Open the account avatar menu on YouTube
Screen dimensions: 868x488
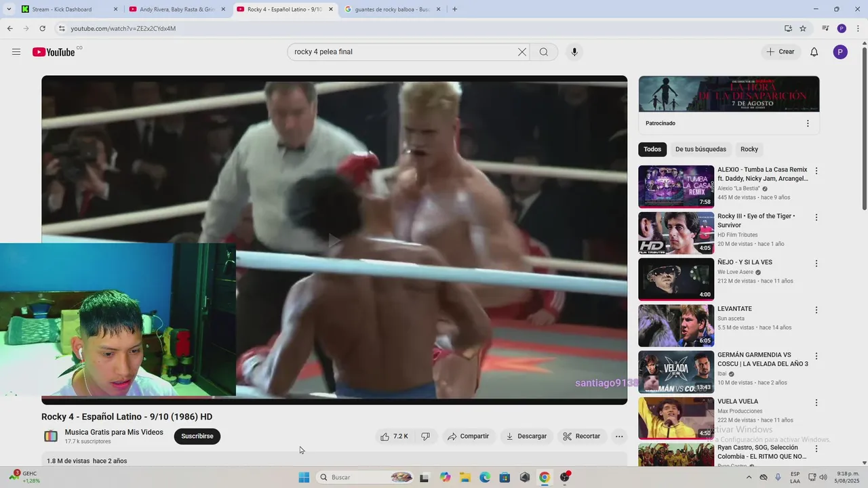pyautogui.click(x=840, y=52)
